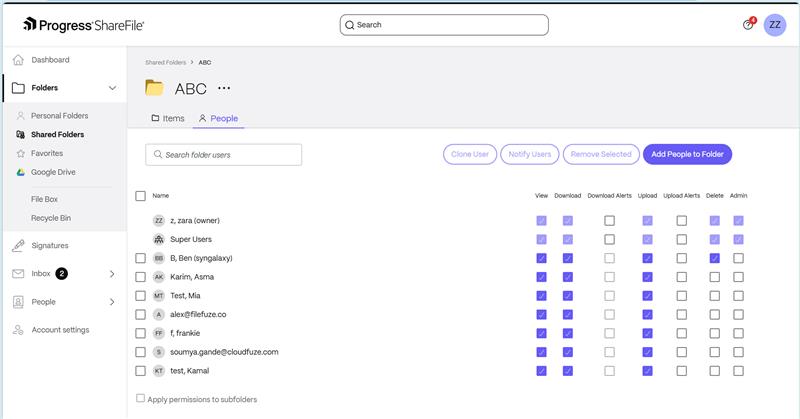Tick the select-all checkbox beside Name
Image resolution: width=800 pixels, height=419 pixels.
[x=140, y=196]
